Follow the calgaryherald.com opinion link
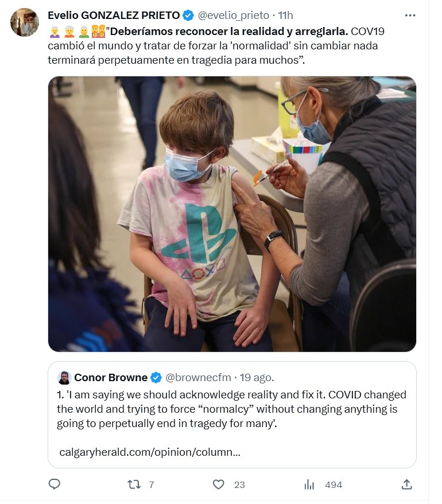The width and height of the screenshot is (442, 504). tap(150, 452)
